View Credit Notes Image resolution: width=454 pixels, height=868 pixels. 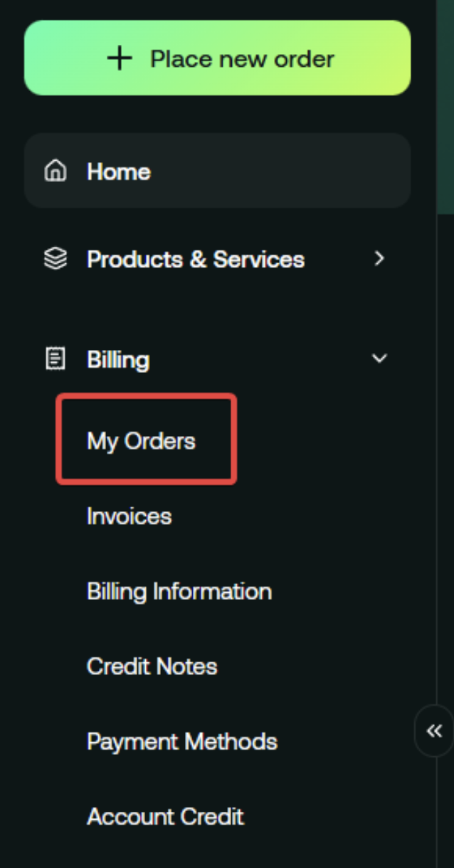[152, 667]
